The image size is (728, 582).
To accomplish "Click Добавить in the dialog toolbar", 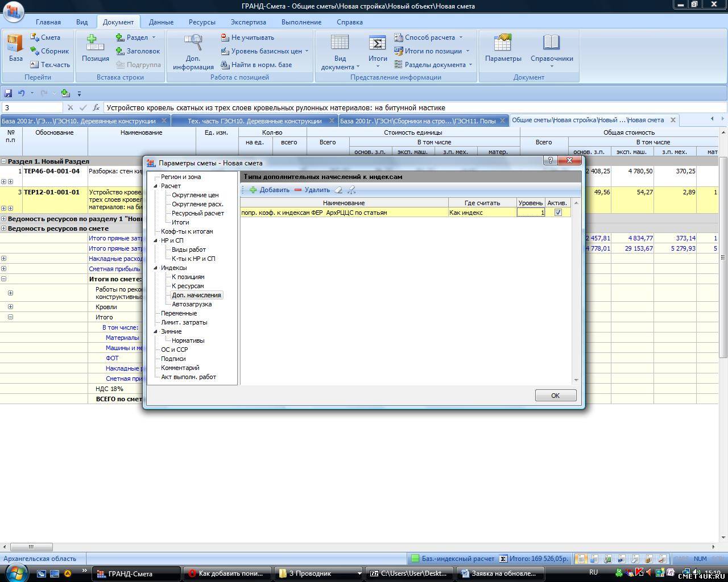I will [x=270, y=190].
